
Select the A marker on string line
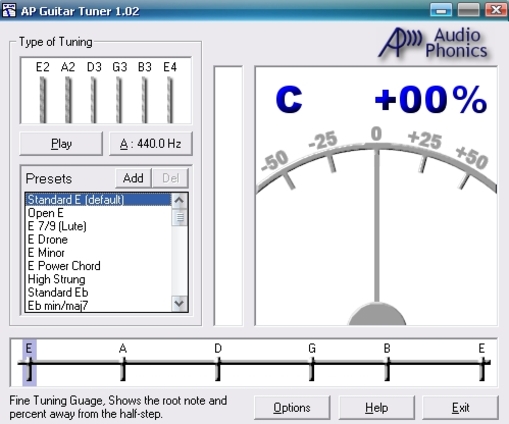123,362
